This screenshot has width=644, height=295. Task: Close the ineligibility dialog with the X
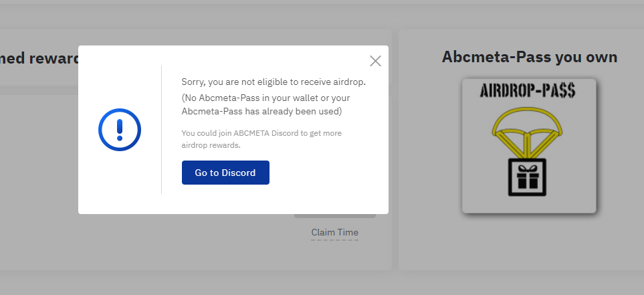pyautogui.click(x=375, y=62)
